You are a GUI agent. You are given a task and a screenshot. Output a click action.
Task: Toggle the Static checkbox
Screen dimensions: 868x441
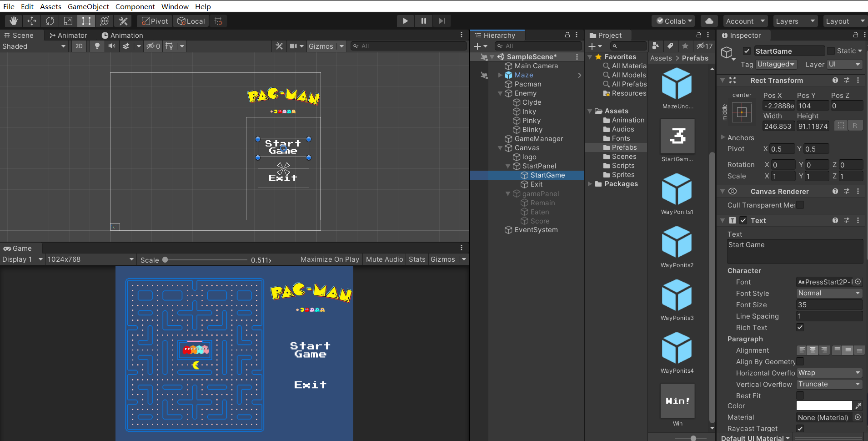(x=831, y=51)
